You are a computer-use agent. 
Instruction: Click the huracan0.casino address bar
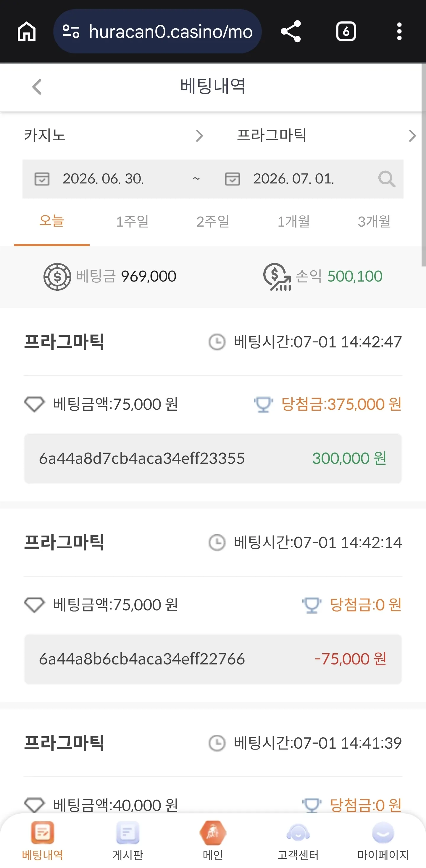coord(157,31)
